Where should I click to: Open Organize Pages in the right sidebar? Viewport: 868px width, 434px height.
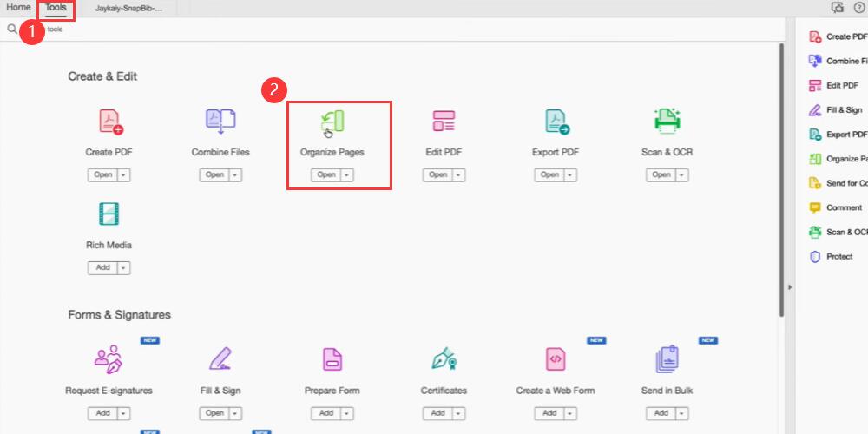pyautogui.click(x=838, y=159)
